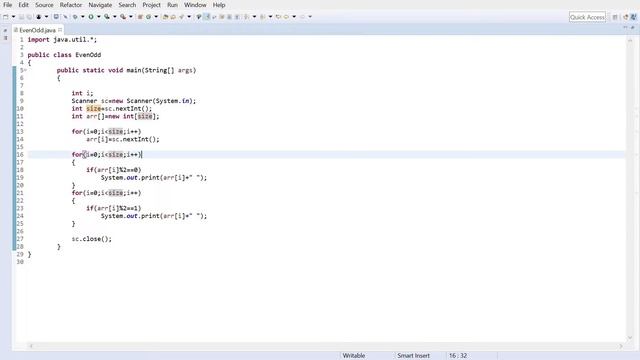Minimize the editor area

click(625, 27)
